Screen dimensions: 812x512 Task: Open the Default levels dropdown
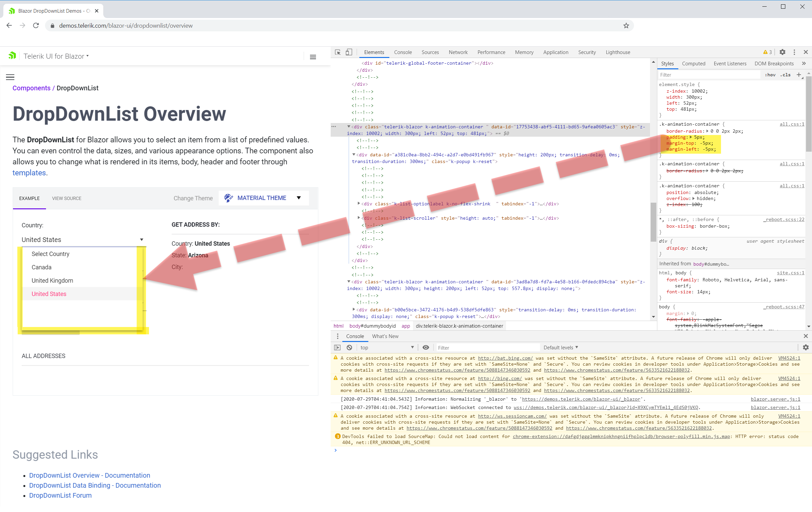coord(560,347)
